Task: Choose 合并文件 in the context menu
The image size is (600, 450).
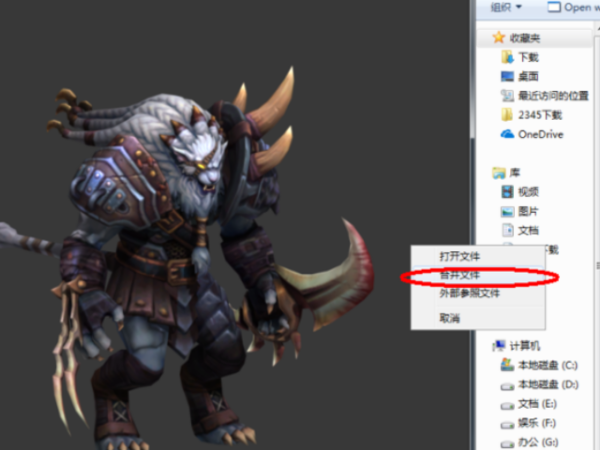Action: coord(478,275)
